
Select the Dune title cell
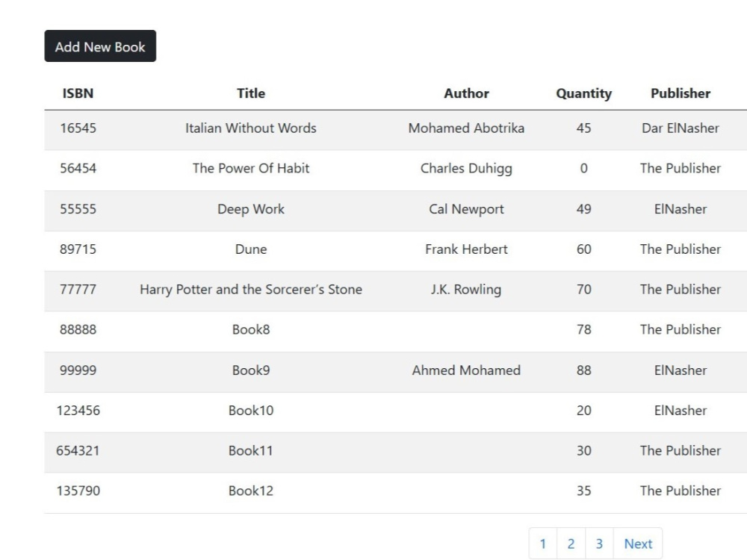click(x=251, y=249)
